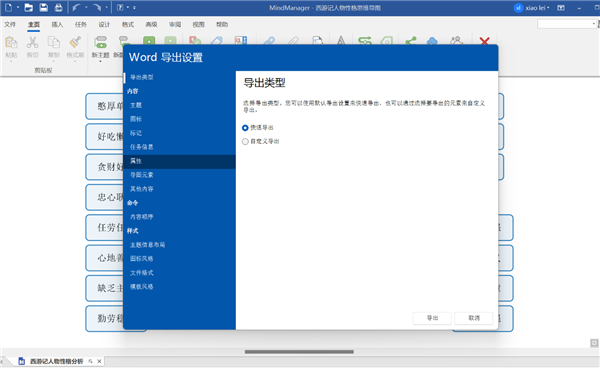The width and height of the screenshot is (600, 368).
Task: Click the blue tag icon in ribbon
Action: click(217, 41)
